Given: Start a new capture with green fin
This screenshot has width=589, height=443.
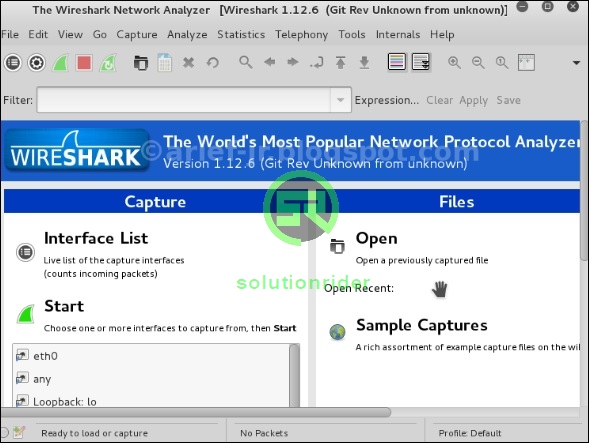Looking at the screenshot, I should (x=60, y=62).
